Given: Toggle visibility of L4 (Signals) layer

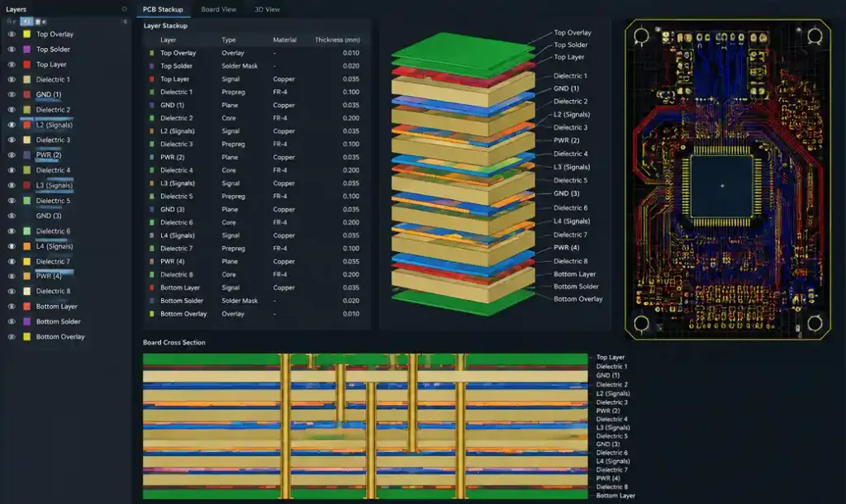Looking at the screenshot, I should point(12,246).
